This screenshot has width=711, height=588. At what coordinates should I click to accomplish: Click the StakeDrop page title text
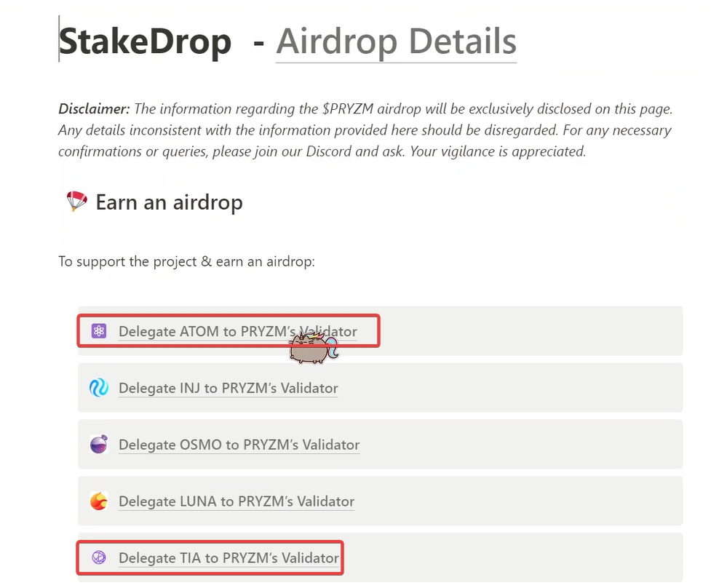point(145,41)
